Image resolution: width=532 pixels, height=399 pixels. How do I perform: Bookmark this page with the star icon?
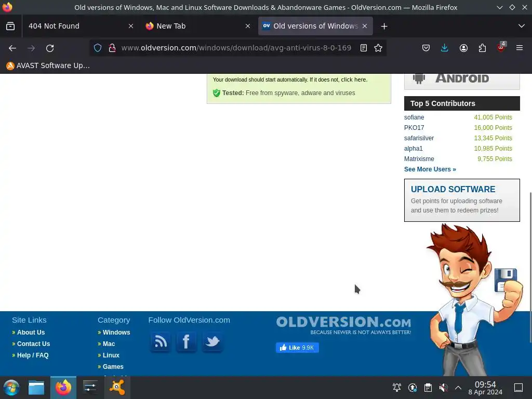[378, 48]
